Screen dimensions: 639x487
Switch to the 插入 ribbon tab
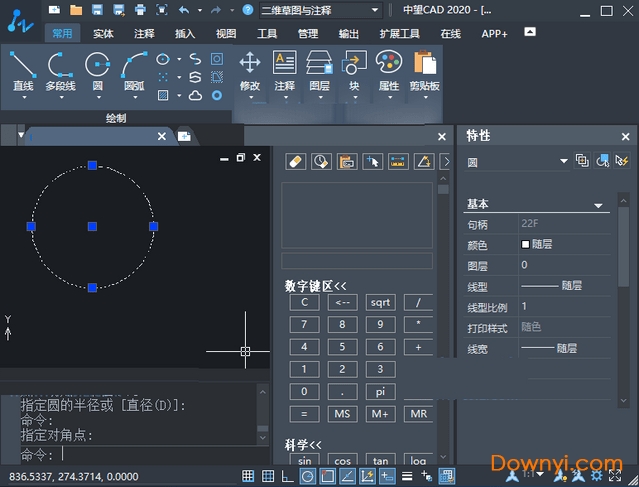click(x=185, y=33)
